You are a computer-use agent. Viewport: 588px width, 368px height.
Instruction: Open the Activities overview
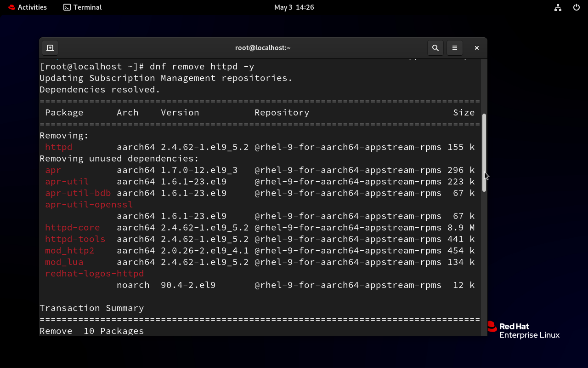(28, 7)
